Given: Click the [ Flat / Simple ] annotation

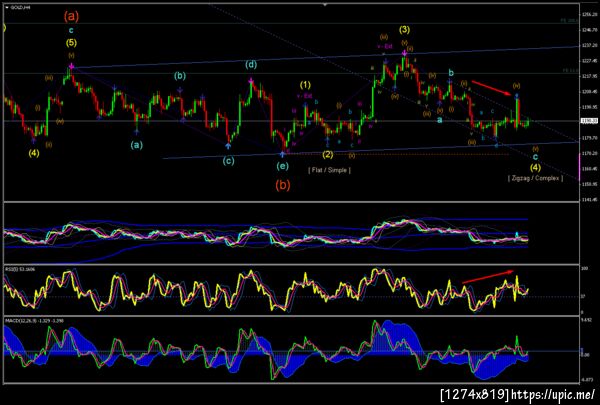Looking at the screenshot, I should pos(329,170).
